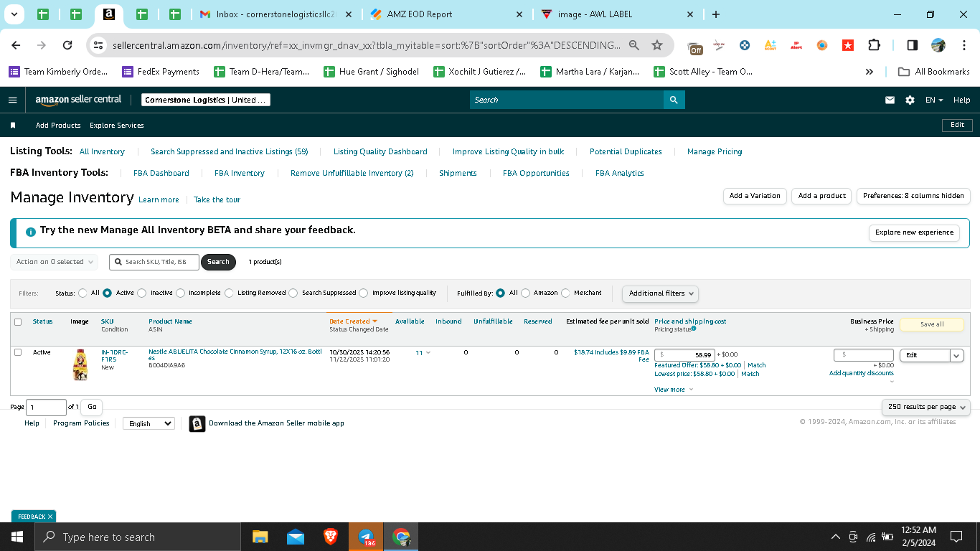The height and width of the screenshot is (551, 980).
Task: Click the SKU, Title, ISBN search field
Action: coord(154,262)
